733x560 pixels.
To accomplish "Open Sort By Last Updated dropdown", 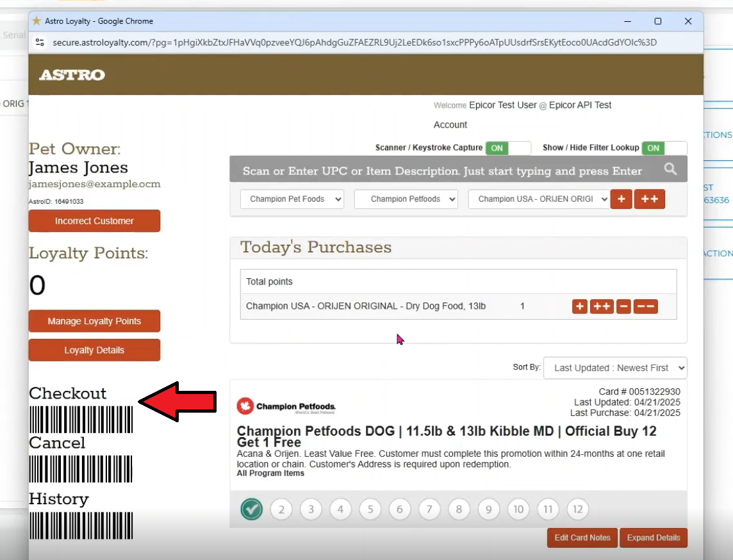I will (615, 368).
